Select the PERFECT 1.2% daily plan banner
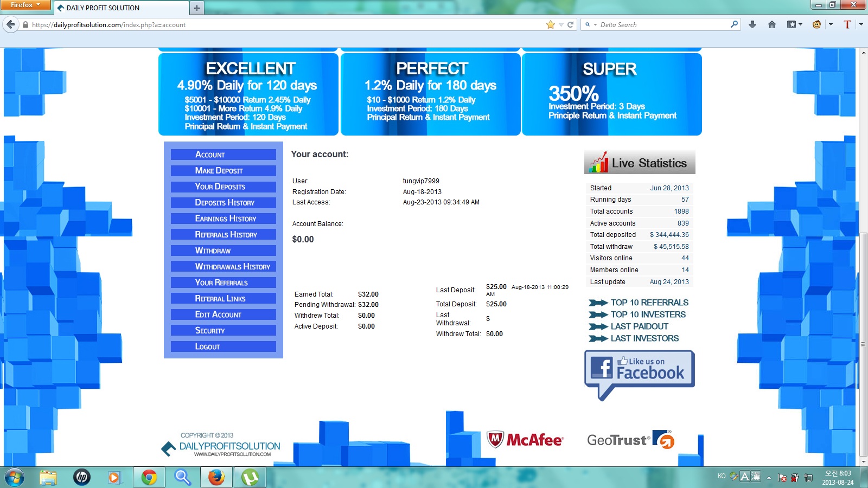The height and width of the screenshot is (488, 868). [x=431, y=94]
